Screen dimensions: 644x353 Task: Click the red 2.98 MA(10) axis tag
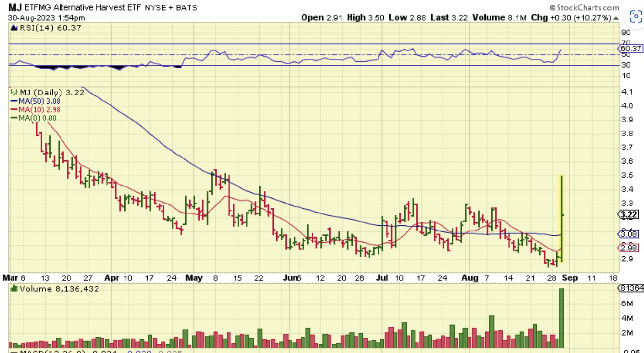pos(629,248)
